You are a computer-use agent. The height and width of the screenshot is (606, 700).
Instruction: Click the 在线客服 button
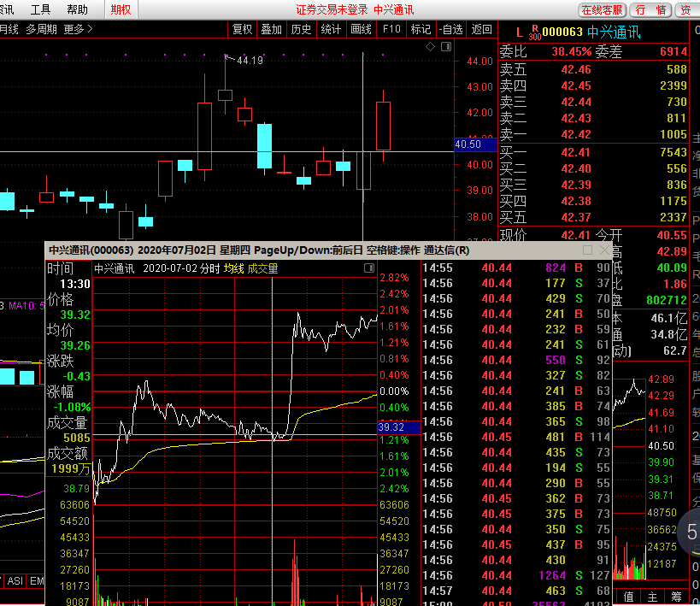point(602,9)
